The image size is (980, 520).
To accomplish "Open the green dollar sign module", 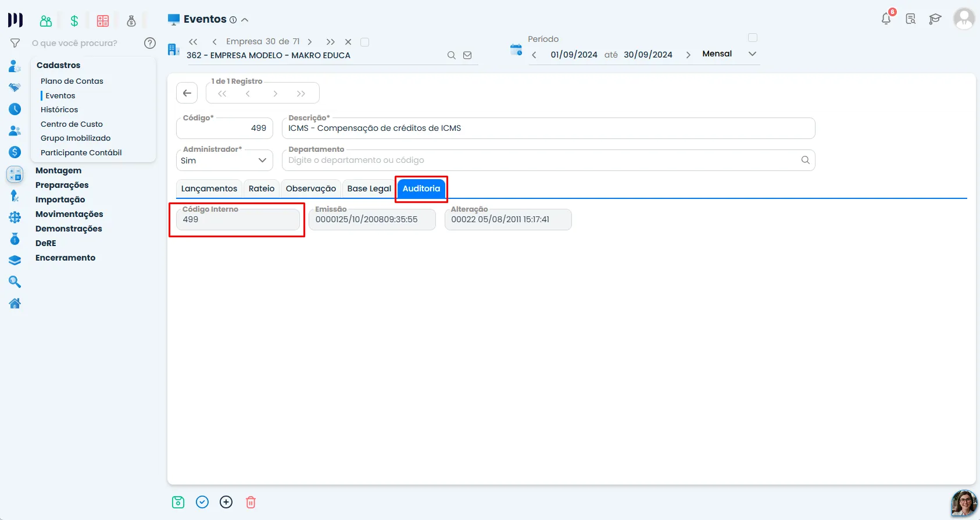I will 74,21.
